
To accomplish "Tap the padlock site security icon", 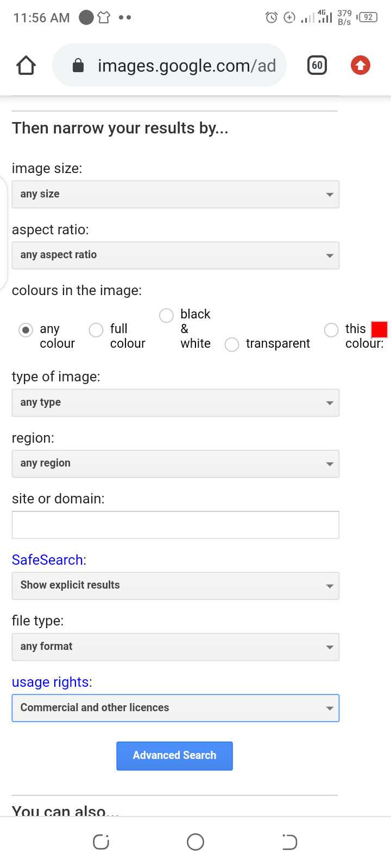I will pos(78,66).
